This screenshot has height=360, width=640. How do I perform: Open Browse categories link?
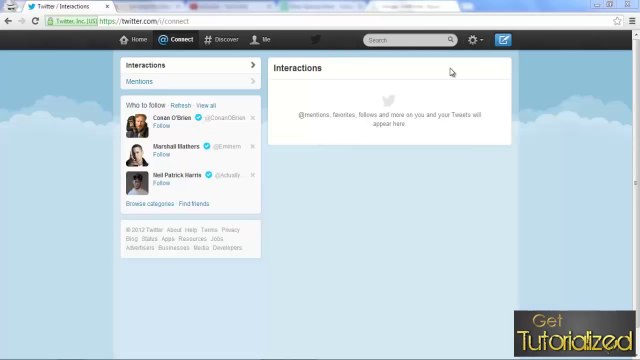coord(150,204)
